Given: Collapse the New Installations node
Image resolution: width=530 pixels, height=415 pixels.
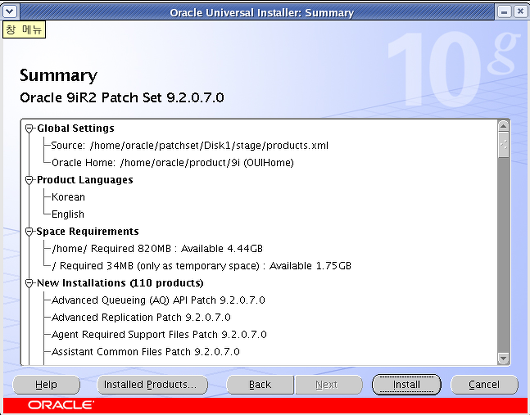Looking at the screenshot, I should pos(29,283).
